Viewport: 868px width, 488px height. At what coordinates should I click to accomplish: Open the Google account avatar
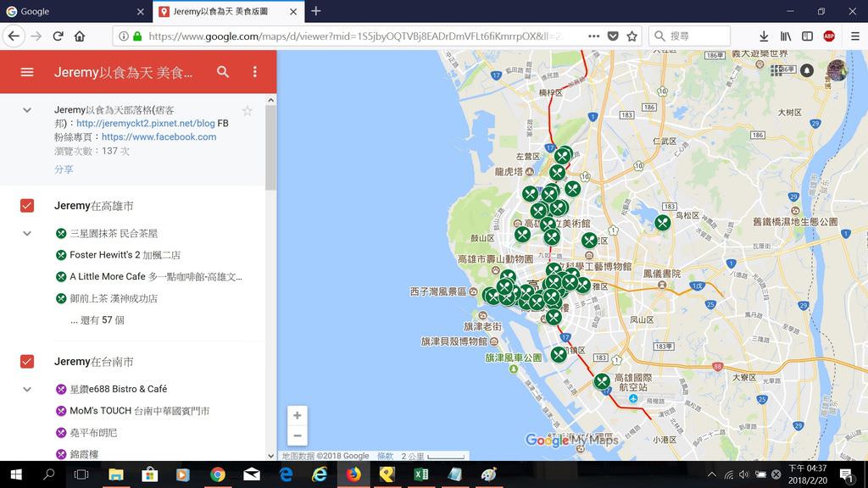tap(837, 70)
